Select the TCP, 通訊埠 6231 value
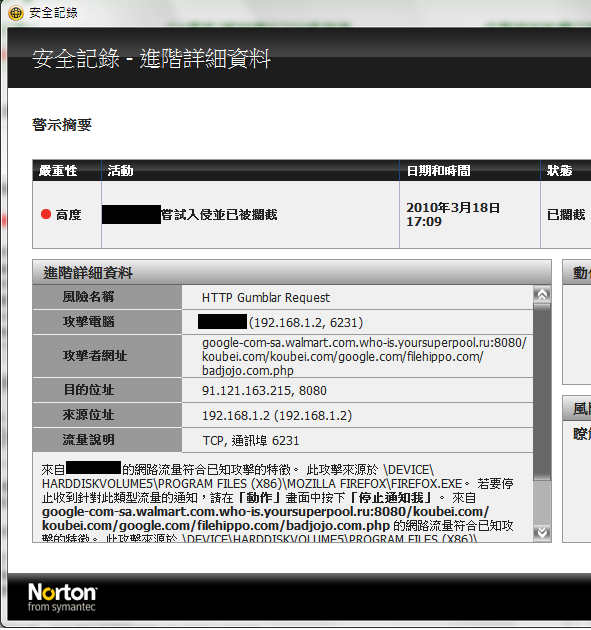Screen dimensions: 591x630 [251, 441]
